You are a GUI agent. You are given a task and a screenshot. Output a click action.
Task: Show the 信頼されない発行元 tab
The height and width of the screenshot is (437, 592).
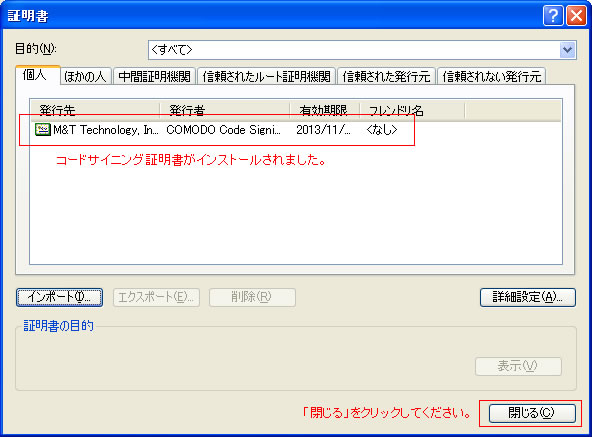coord(492,76)
